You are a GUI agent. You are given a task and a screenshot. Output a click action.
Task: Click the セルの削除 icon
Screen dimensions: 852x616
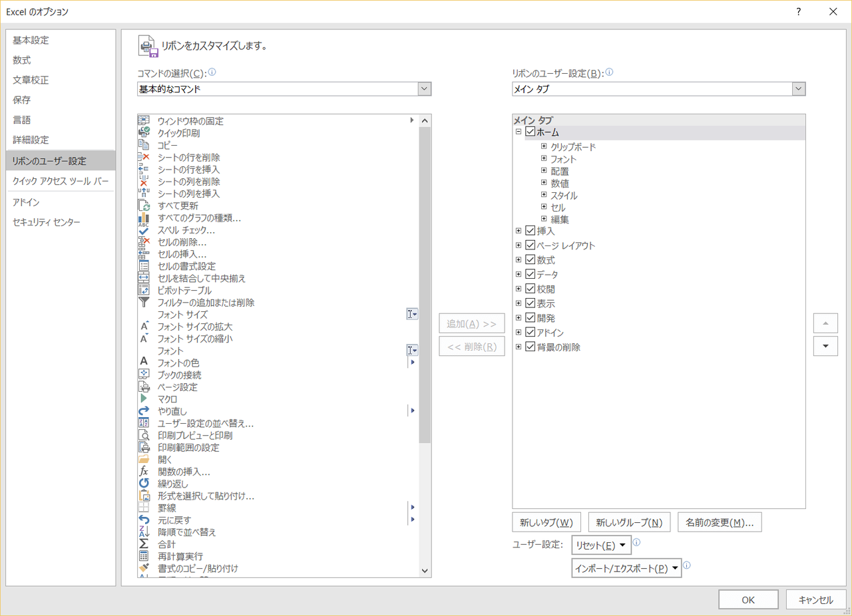point(144,241)
